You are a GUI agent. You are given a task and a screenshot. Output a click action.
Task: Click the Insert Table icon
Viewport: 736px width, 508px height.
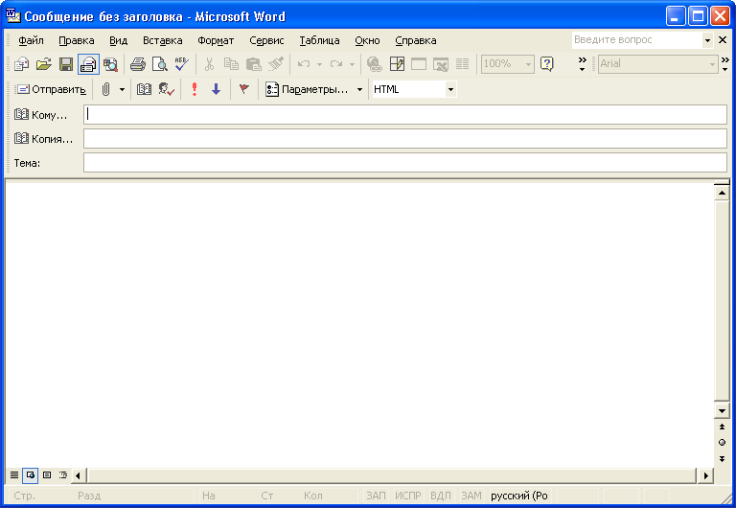pyautogui.click(x=419, y=64)
